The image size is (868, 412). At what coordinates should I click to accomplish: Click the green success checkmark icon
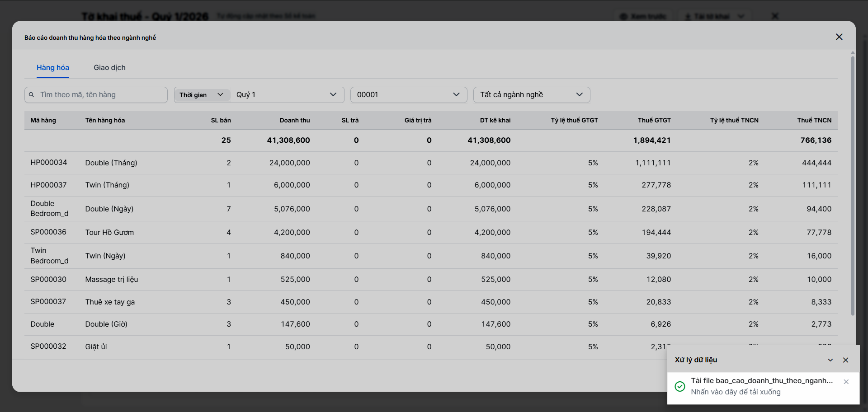[679, 386]
